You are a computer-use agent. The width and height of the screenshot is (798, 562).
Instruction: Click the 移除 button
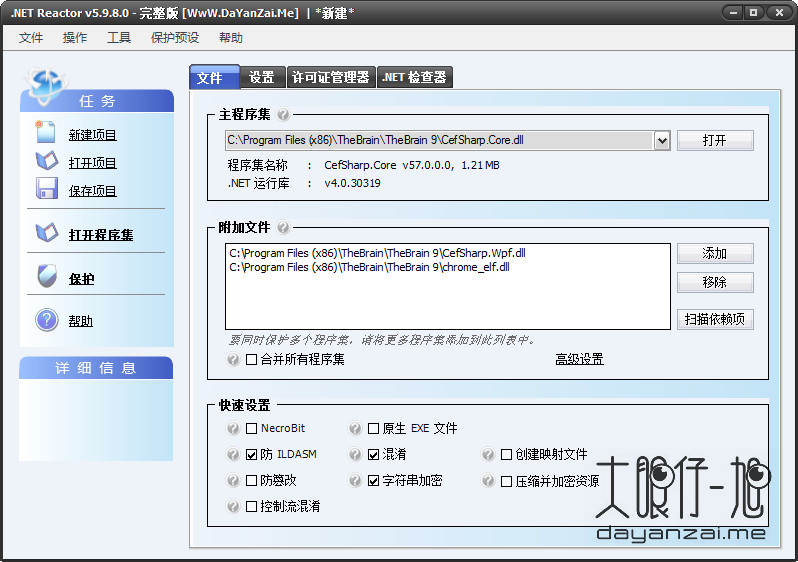point(715,283)
